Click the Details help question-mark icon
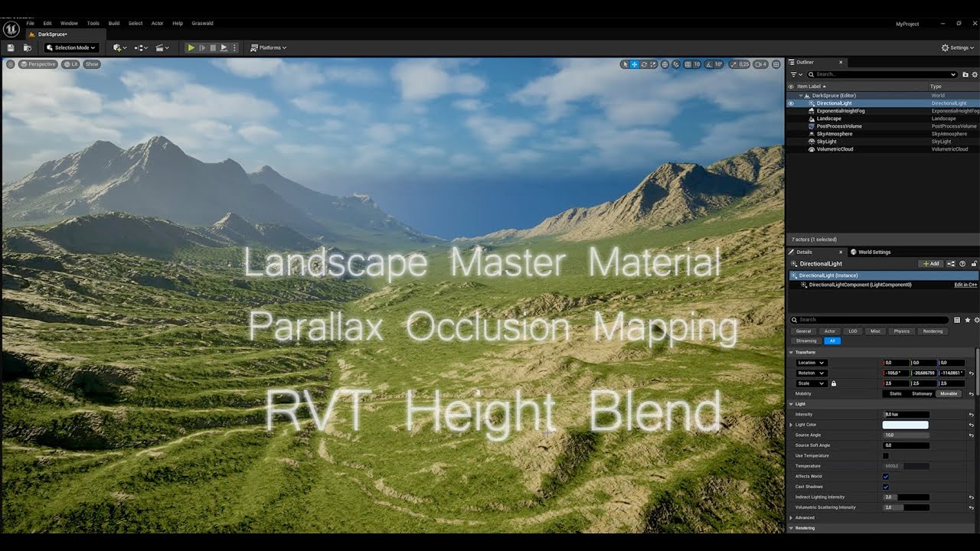The width and height of the screenshot is (980, 551). pyautogui.click(x=962, y=263)
